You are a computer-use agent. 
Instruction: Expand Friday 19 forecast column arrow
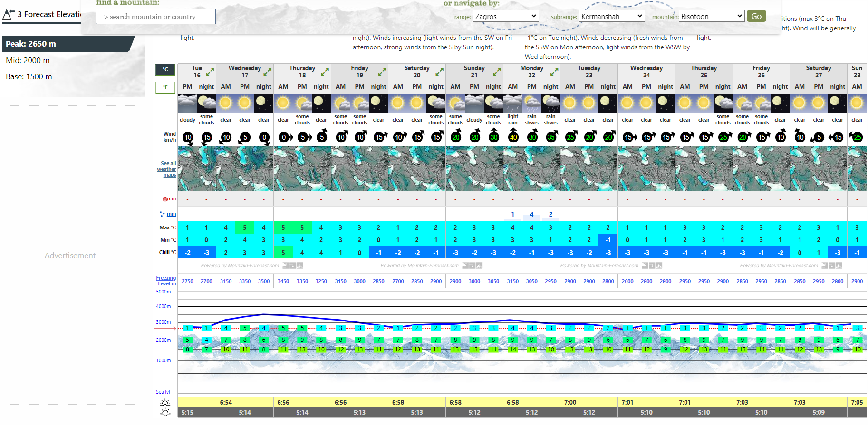click(x=382, y=72)
